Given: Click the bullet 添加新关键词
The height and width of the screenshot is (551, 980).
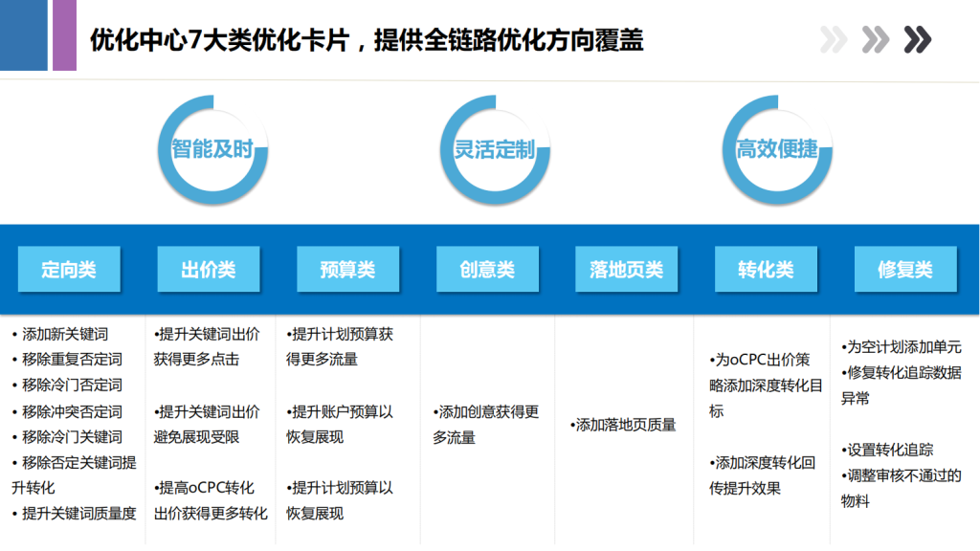Looking at the screenshot, I should 60,334.
